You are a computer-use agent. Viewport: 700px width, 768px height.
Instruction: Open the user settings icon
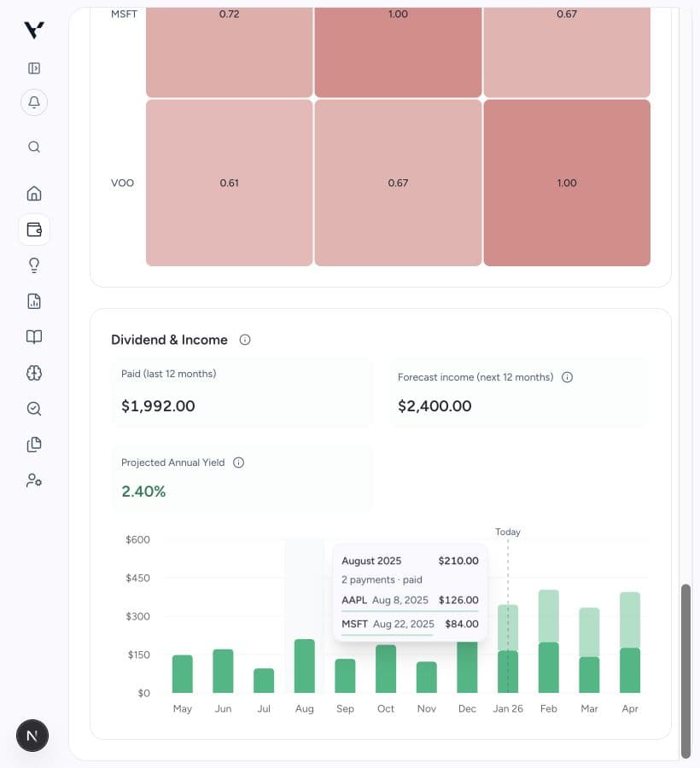(x=34, y=480)
